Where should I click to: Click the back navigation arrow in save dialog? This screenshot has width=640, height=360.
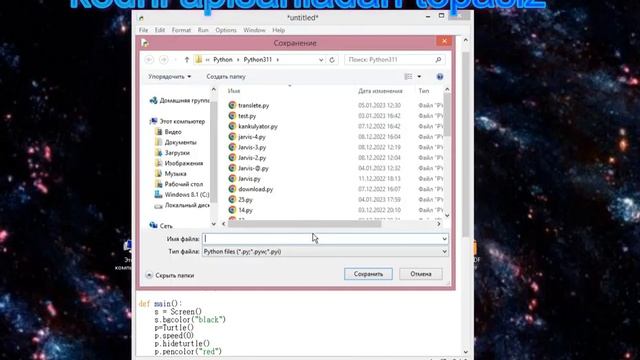(149, 60)
